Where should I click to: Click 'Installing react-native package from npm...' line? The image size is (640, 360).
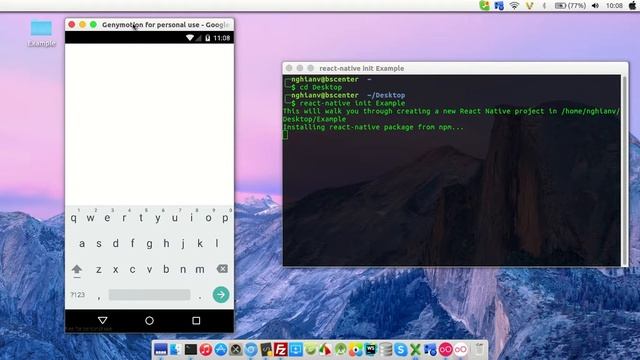click(373, 127)
